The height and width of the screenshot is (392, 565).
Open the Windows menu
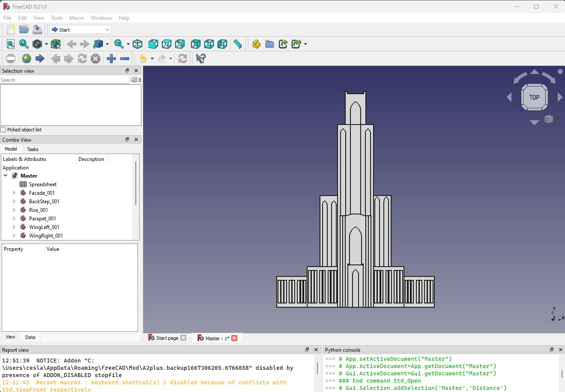tap(101, 18)
